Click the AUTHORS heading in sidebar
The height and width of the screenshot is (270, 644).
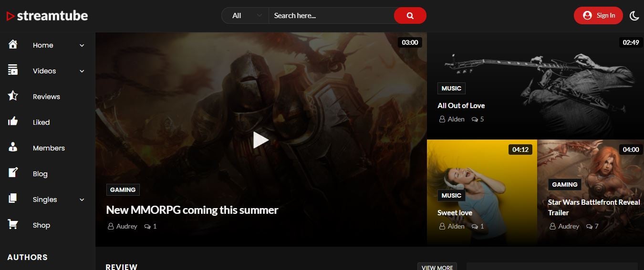[28, 257]
